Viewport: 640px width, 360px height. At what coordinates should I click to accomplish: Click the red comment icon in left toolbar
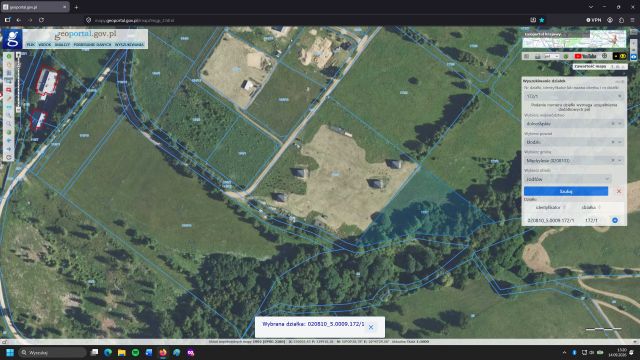[x=9, y=90]
